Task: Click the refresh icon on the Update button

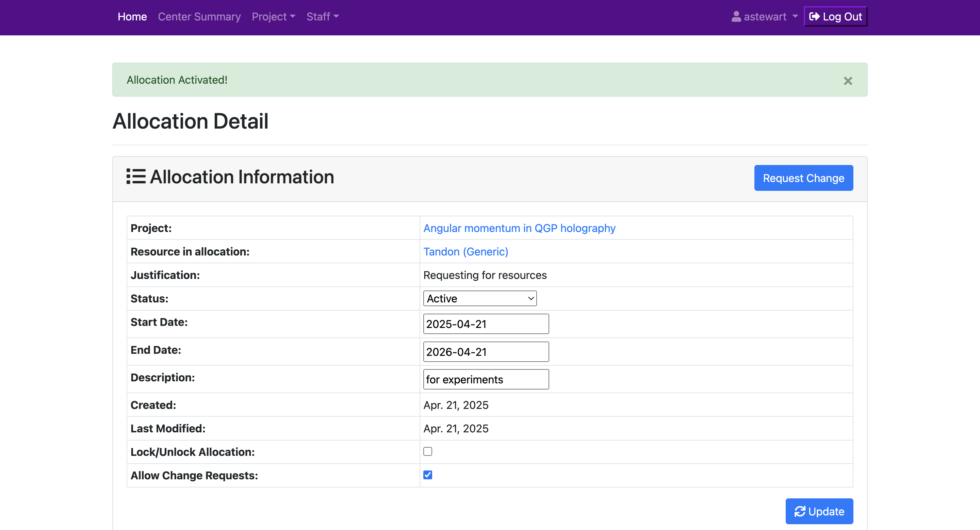Action: tap(800, 511)
